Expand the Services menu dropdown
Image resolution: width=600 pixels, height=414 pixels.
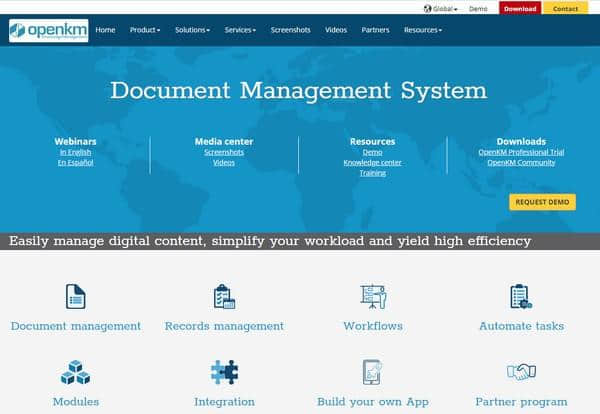point(240,30)
